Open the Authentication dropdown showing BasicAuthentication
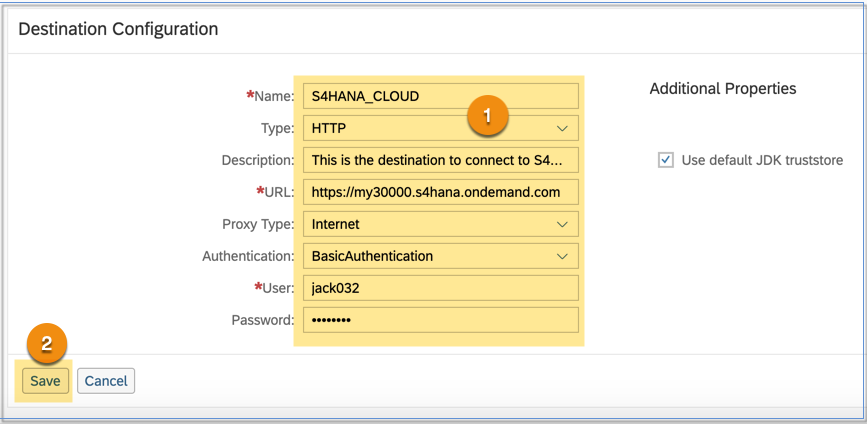 click(x=441, y=257)
